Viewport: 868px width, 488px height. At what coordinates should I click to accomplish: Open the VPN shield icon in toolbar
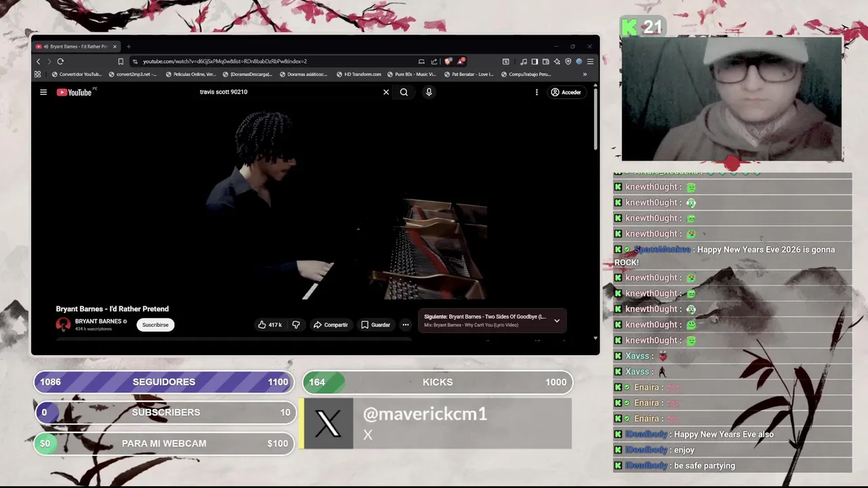[568, 61]
